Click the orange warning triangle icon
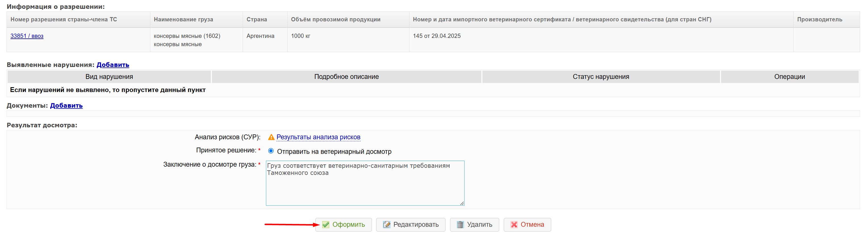The width and height of the screenshot is (868, 237). pyautogui.click(x=271, y=137)
